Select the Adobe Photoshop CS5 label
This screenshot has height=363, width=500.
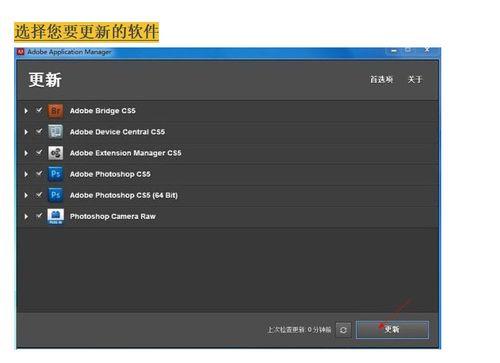click(110, 174)
